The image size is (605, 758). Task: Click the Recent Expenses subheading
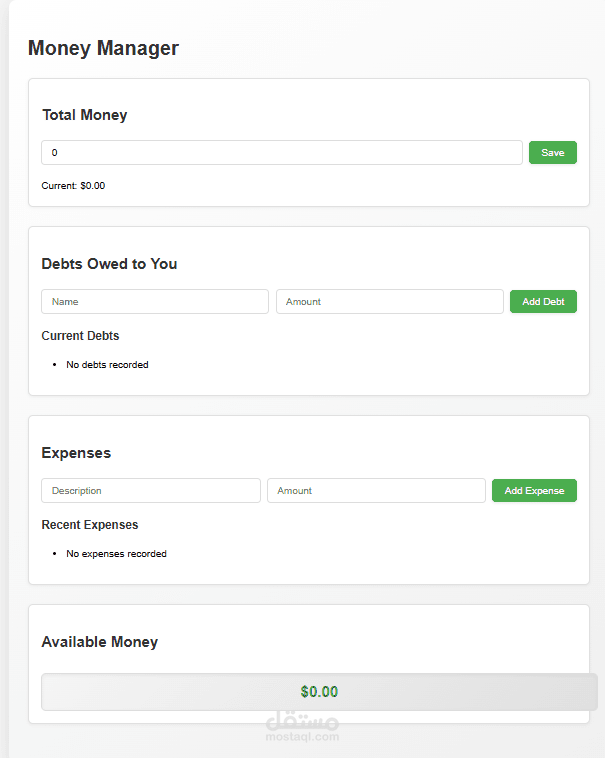pos(90,525)
